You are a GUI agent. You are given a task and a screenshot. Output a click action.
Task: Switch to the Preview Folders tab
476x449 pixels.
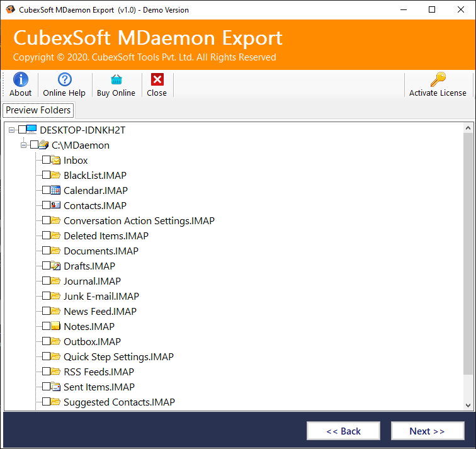pyautogui.click(x=38, y=110)
